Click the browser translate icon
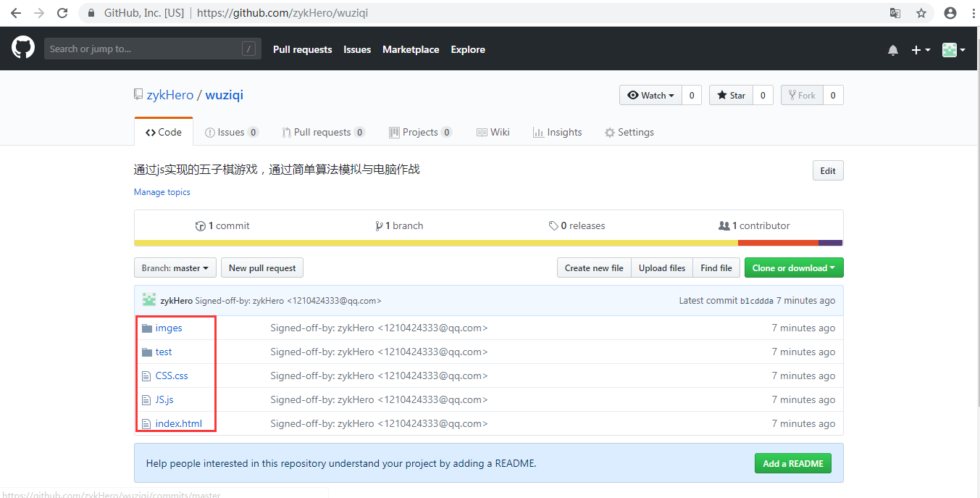This screenshot has height=498, width=980. 895,12
